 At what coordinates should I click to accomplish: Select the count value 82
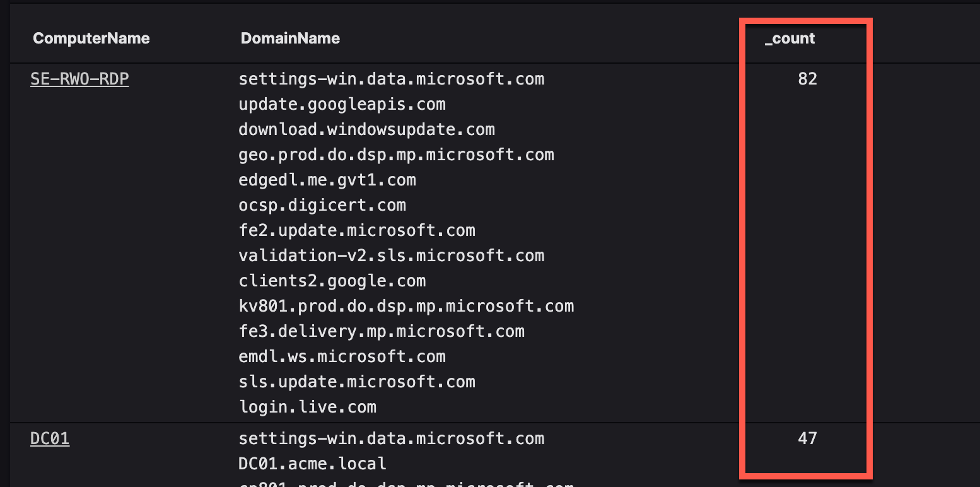pos(807,79)
